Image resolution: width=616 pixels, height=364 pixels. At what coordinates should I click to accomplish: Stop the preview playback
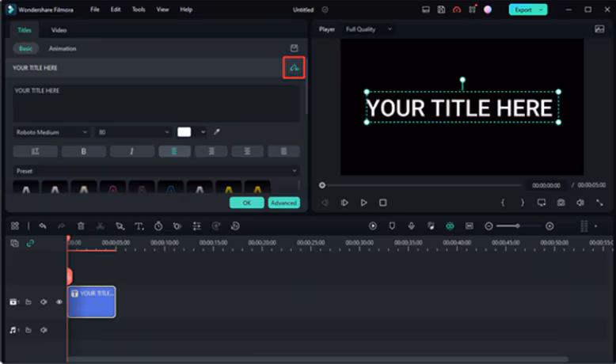pyautogui.click(x=382, y=203)
